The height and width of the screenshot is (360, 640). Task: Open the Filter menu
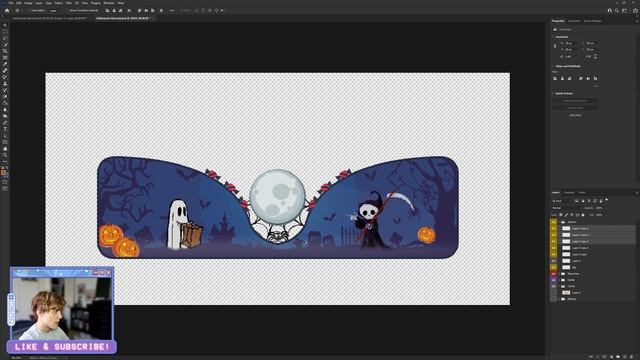pyautogui.click(x=69, y=3)
